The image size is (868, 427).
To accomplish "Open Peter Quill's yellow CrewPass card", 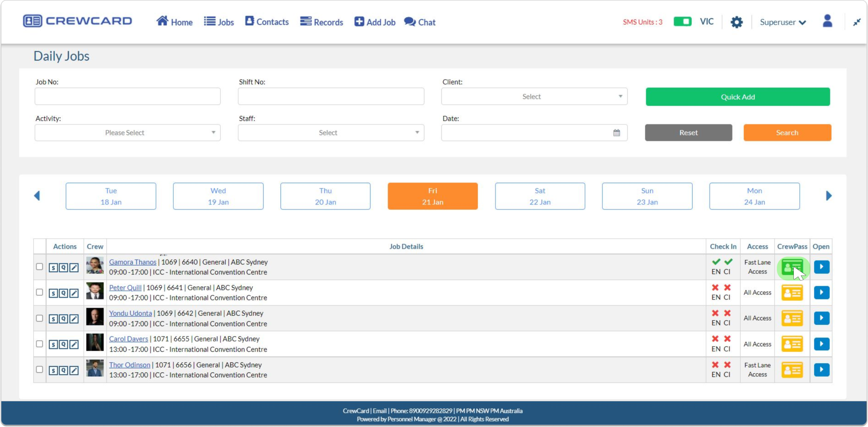I will point(792,293).
